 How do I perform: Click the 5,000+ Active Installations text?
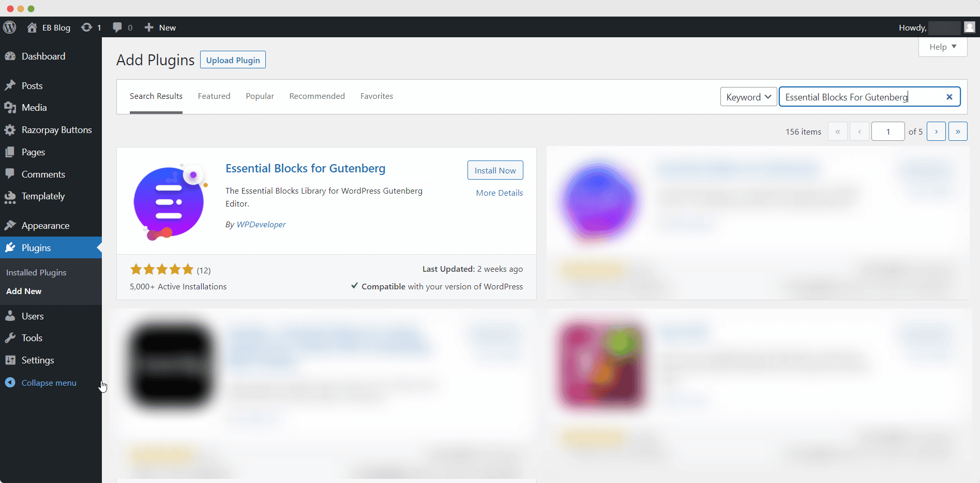[178, 286]
